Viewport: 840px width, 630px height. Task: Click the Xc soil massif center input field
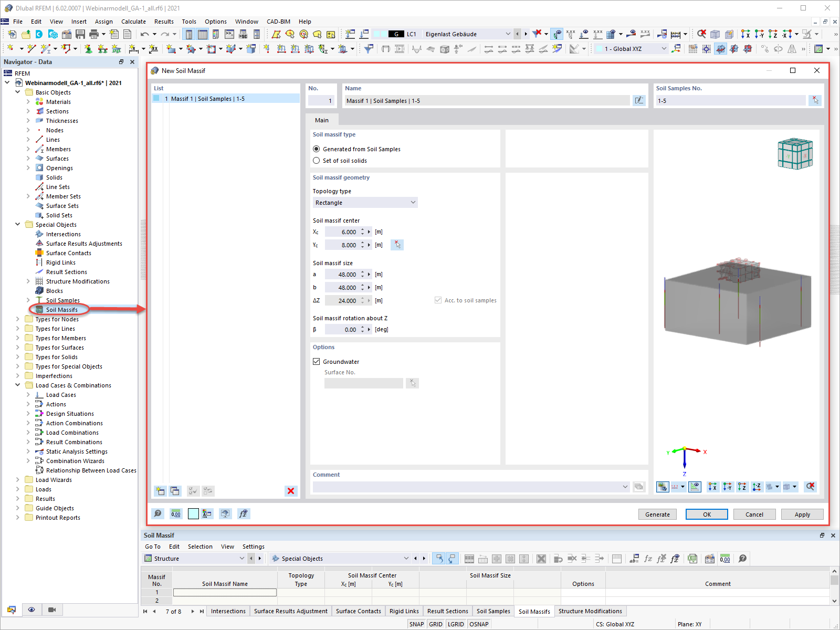tap(342, 232)
